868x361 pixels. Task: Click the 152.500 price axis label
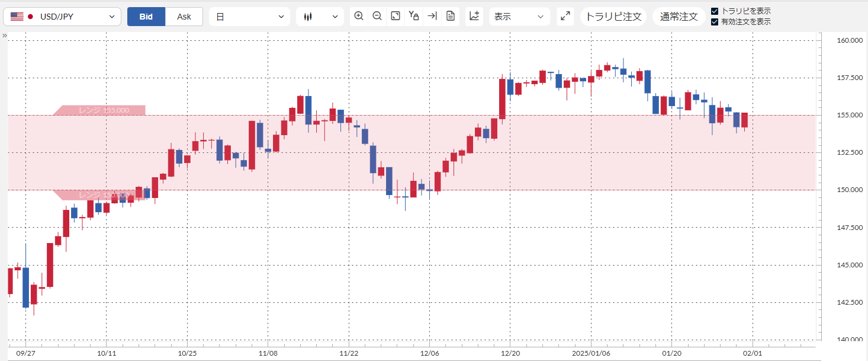point(850,152)
